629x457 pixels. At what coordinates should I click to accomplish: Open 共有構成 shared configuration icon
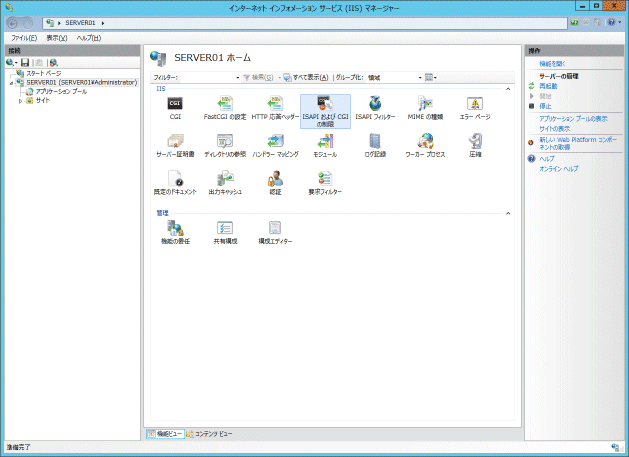point(225,228)
